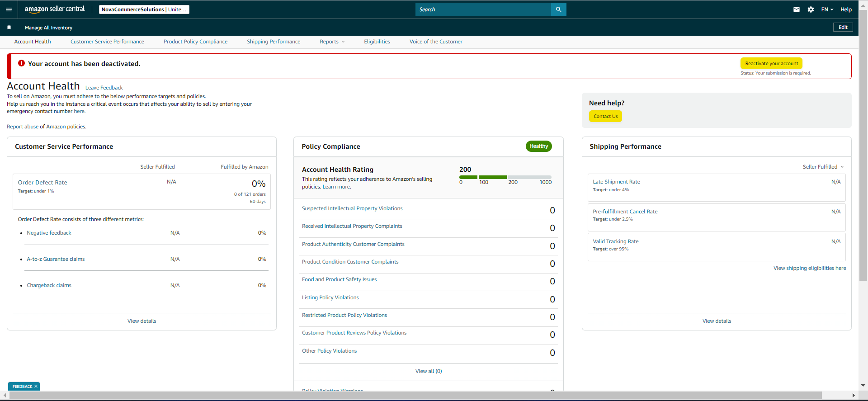
Task: Open Pre-fulfillment Cancel Rate link
Action: 625,212
